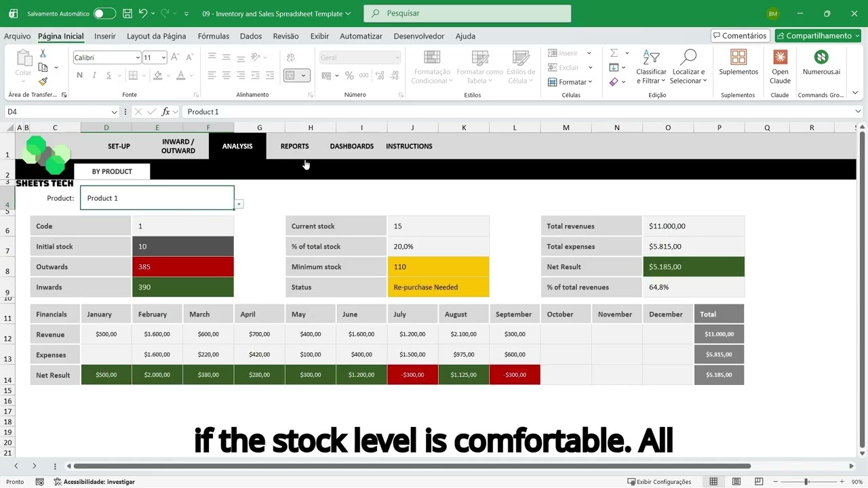The image size is (868, 488).
Task: Click the font color red A swatch
Action: pyautogui.click(x=180, y=76)
